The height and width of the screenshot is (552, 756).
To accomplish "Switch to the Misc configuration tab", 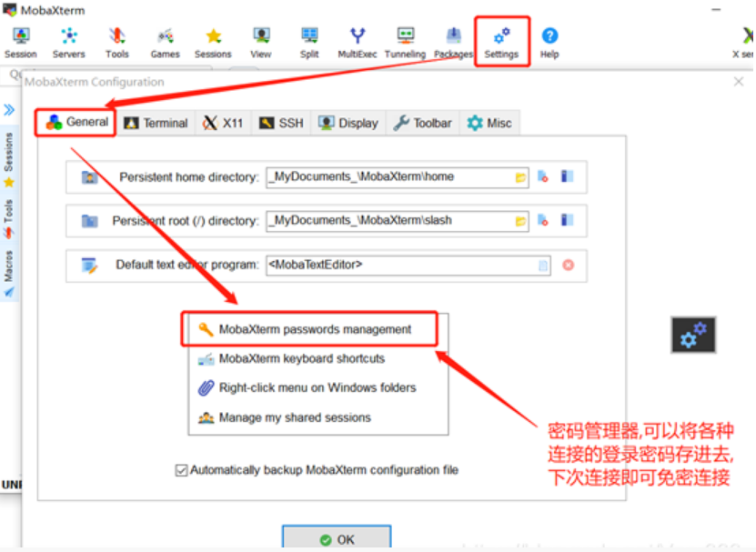I will (489, 124).
